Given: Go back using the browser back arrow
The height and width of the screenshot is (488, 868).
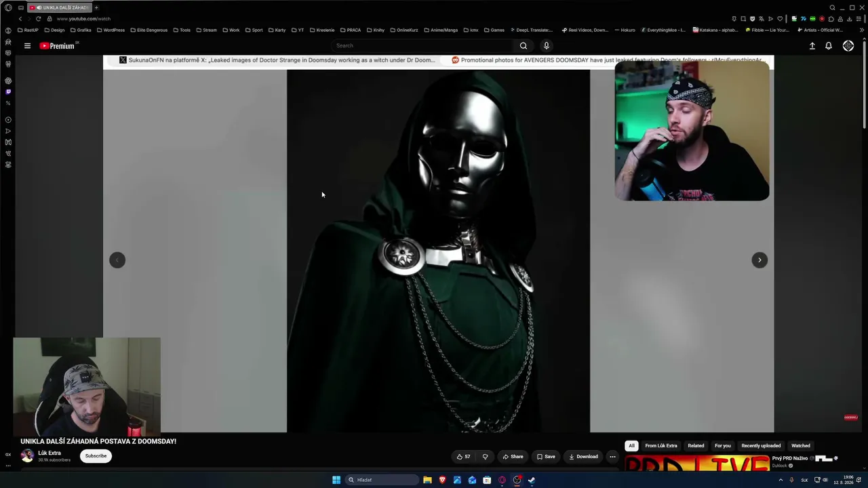Looking at the screenshot, I should 20,19.
